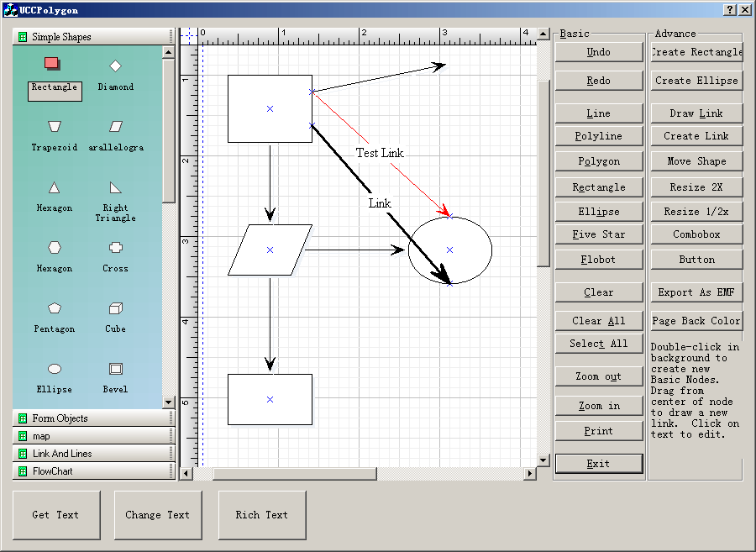Open the Link And Lines category
This screenshot has height=552, width=756.
[90, 454]
